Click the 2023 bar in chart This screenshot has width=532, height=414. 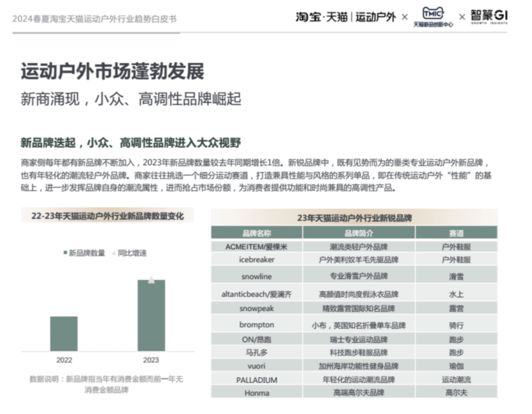[151, 315]
